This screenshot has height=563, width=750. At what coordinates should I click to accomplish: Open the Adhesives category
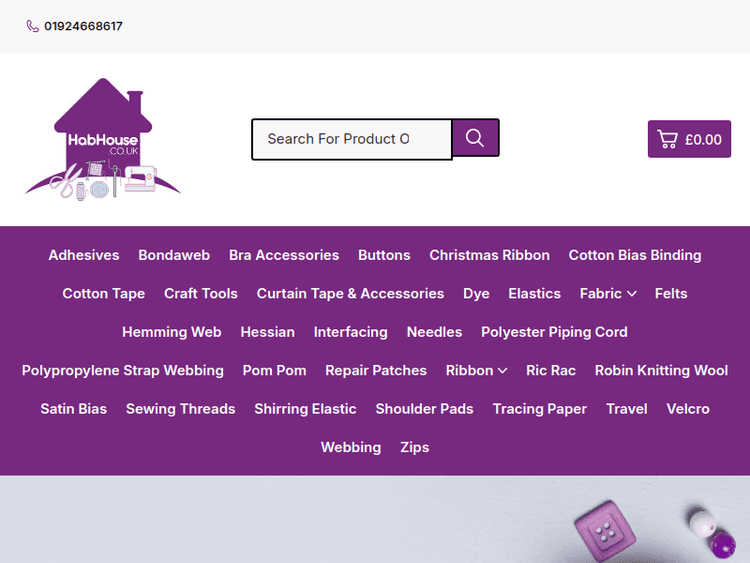pyautogui.click(x=84, y=255)
